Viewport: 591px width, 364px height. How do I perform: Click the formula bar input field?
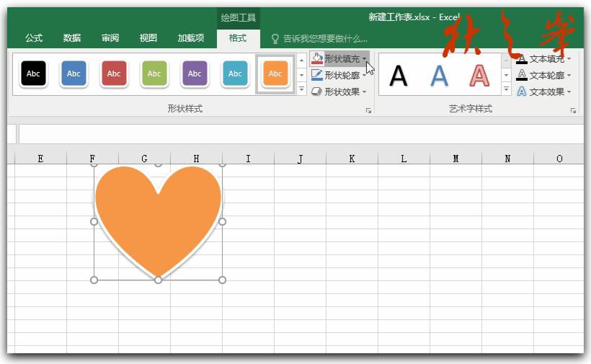click(x=301, y=134)
